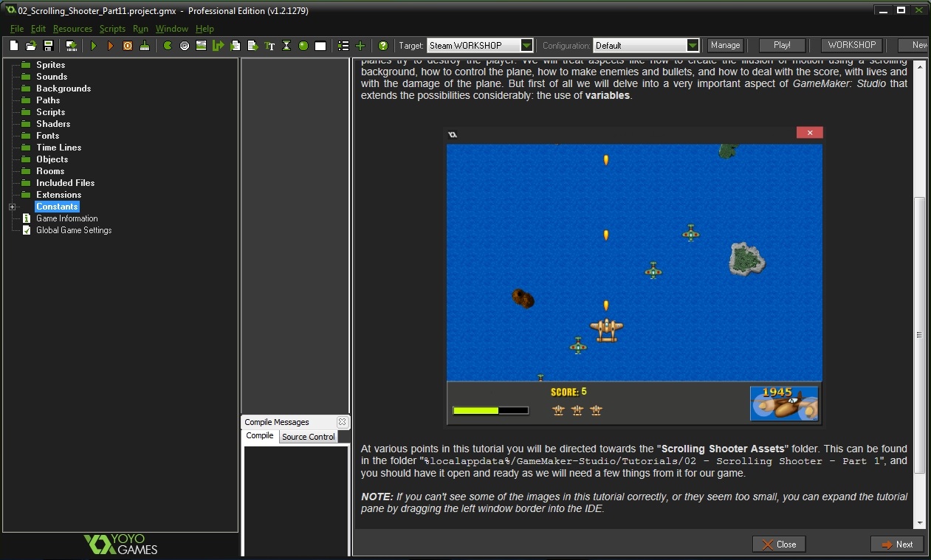Switch to the Source Control tab
This screenshot has width=931, height=560.
tap(308, 437)
